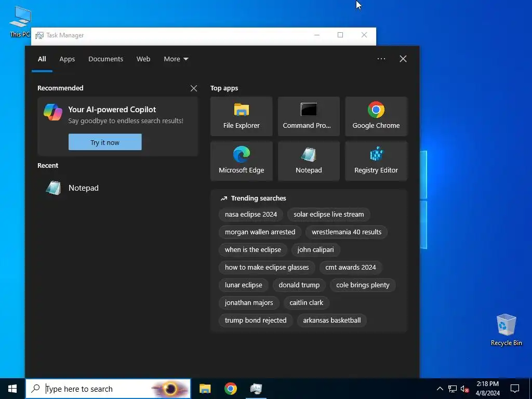The width and height of the screenshot is (532, 399).
Task: Click the eclipse search highlight image
Action: (170, 389)
